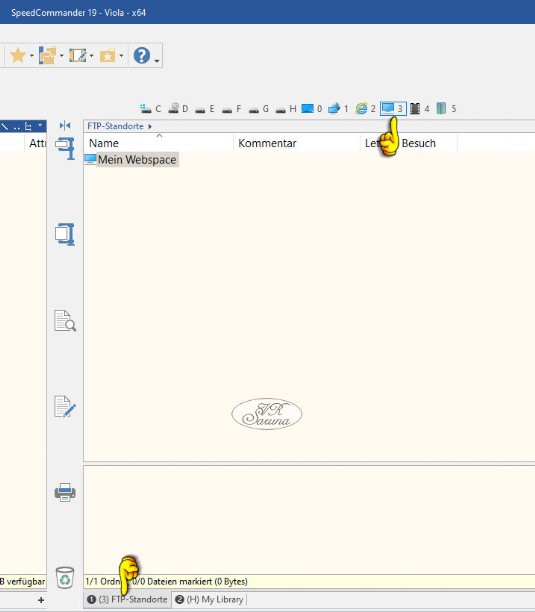
Task: Click the tree view icon in left panel header
Action: 28,126
